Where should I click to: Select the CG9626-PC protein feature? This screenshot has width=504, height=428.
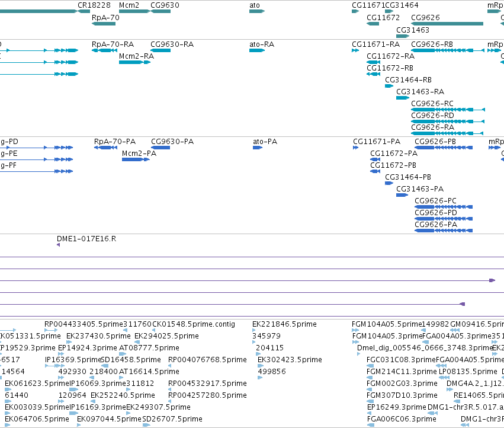click(x=444, y=207)
